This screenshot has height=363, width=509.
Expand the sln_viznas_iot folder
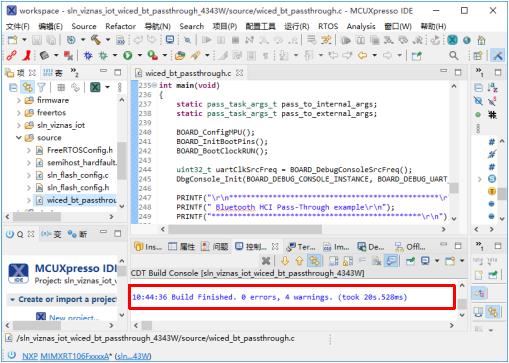pyautogui.click(x=19, y=125)
